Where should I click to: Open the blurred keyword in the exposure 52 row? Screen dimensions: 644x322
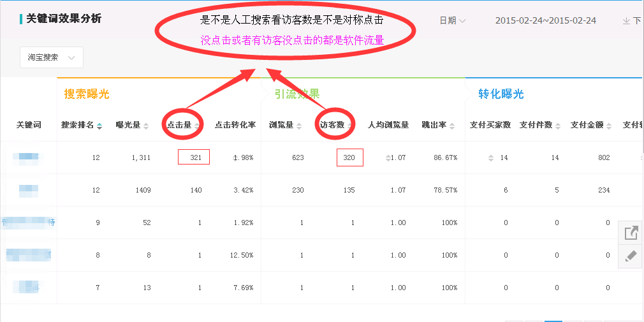tap(28, 223)
